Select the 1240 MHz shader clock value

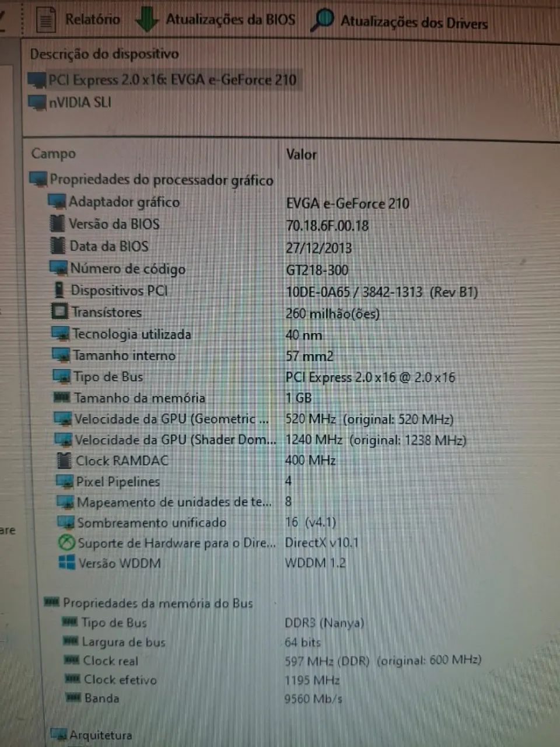[375, 440]
